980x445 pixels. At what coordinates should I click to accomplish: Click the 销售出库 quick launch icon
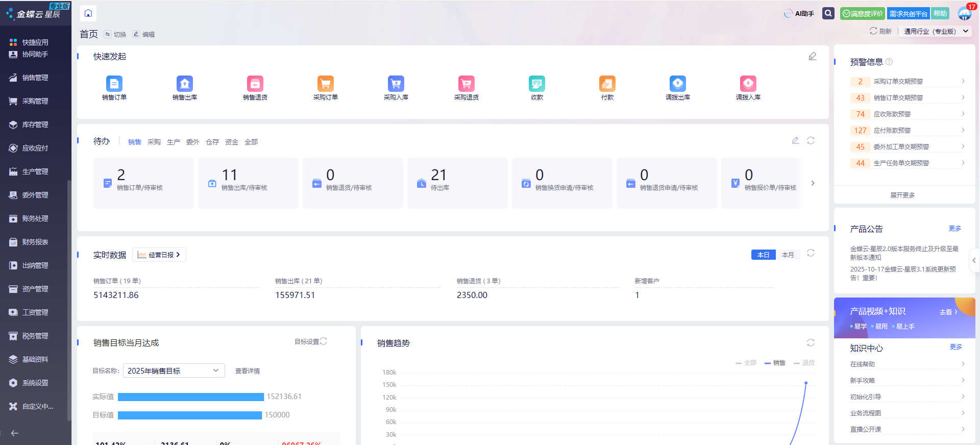point(184,84)
